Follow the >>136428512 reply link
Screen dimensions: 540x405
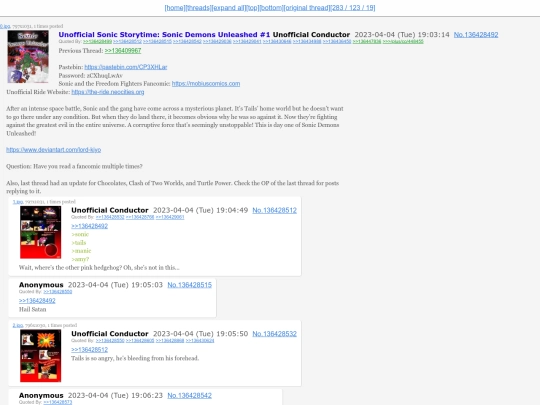(90, 350)
